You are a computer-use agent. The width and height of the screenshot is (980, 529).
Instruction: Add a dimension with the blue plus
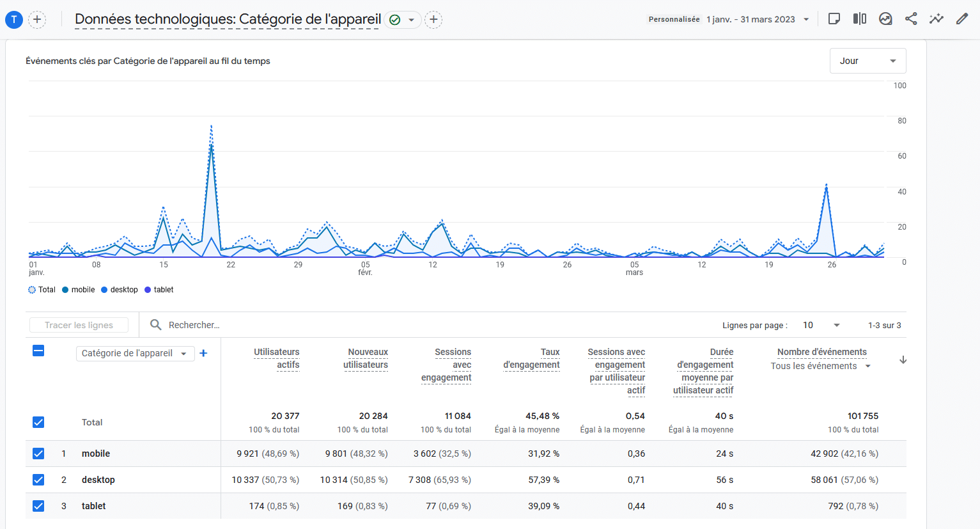[203, 353]
